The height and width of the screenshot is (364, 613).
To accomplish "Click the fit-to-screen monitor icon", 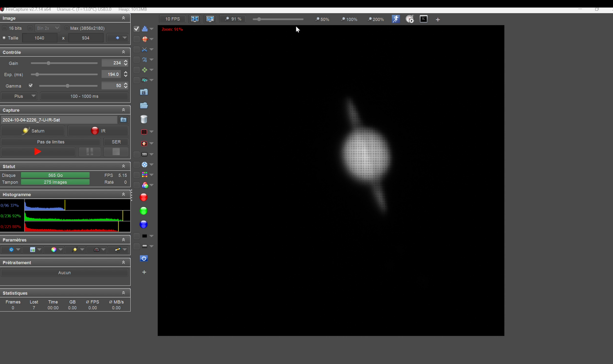I will click(195, 19).
